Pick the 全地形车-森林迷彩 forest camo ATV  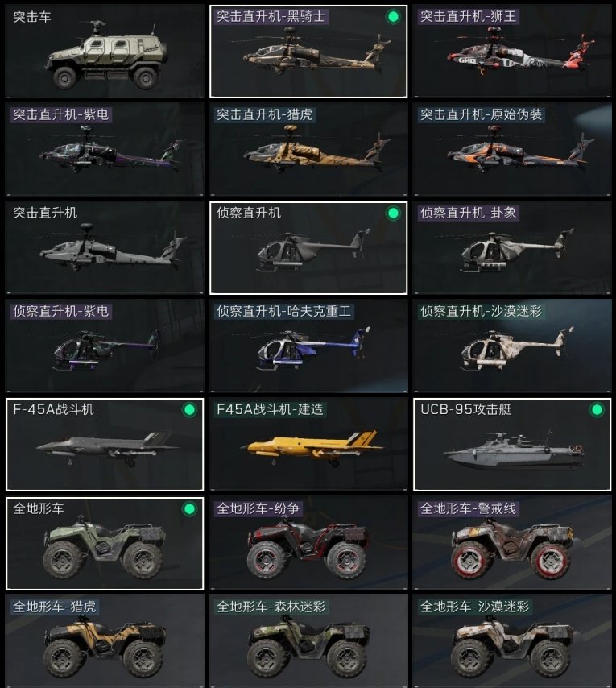(308, 640)
